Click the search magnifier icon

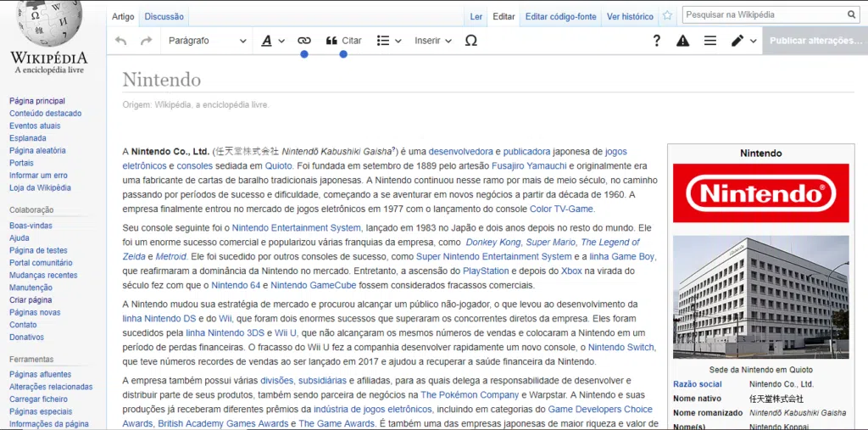click(x=851, y=15)
